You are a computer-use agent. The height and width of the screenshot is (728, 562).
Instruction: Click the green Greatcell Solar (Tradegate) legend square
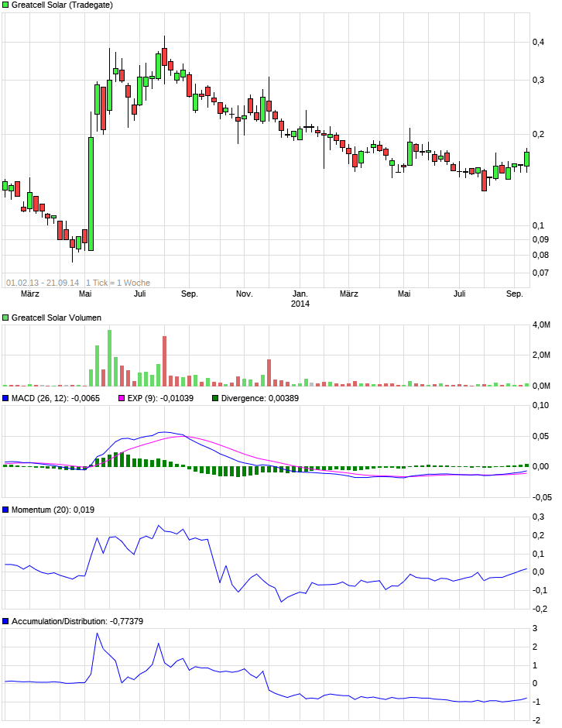(5, 5)
